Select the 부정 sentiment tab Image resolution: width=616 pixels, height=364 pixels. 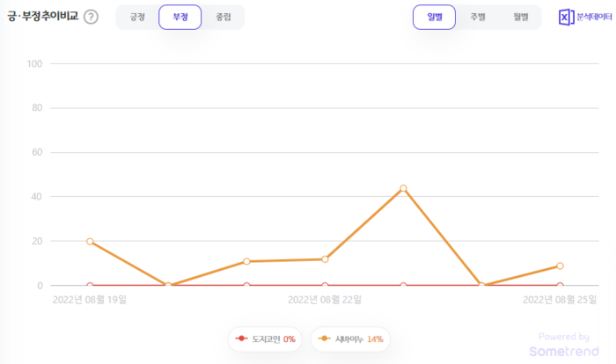pos(180,18)
